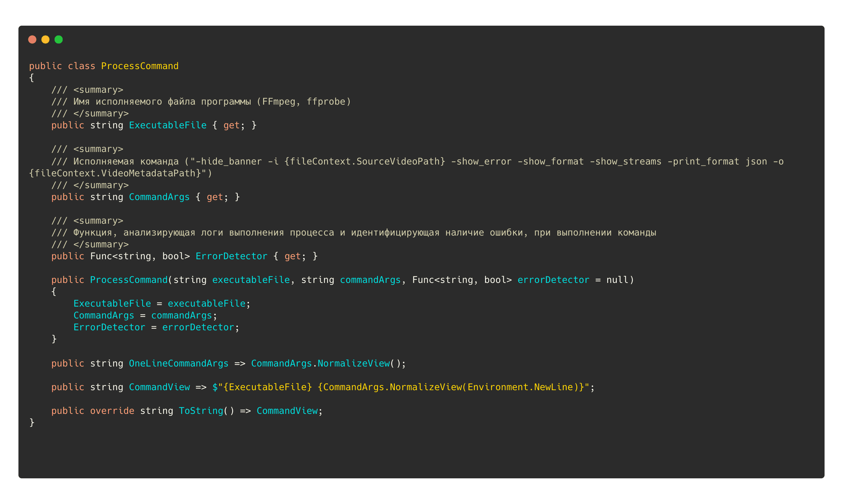Click the ProcessCommand constructor name
This screenshot has width=843, height=504.
point(129,280)
